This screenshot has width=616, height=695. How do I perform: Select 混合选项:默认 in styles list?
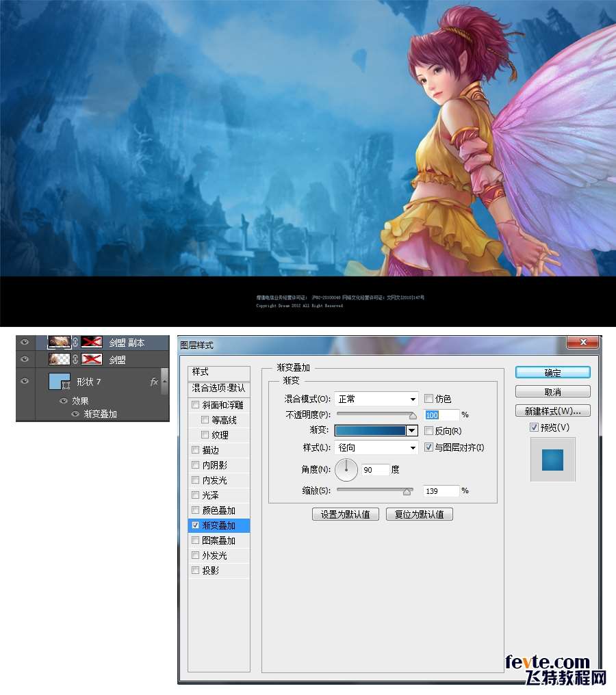[x=218, y=388]
